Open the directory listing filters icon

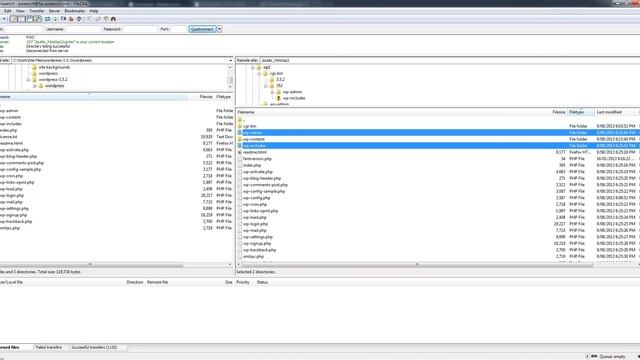(89, 19)
